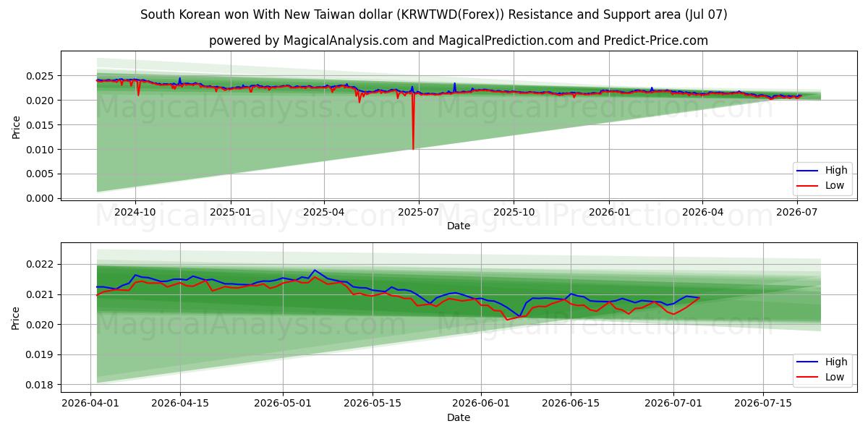The image size is (868, 434).
Task: Click the 2025-04 date tick label
Action: coord(324,212)
